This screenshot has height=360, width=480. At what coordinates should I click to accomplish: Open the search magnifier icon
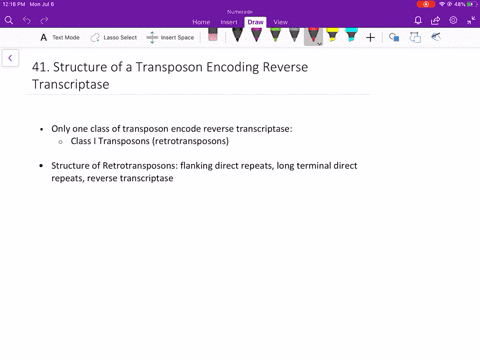pos(9,21)
